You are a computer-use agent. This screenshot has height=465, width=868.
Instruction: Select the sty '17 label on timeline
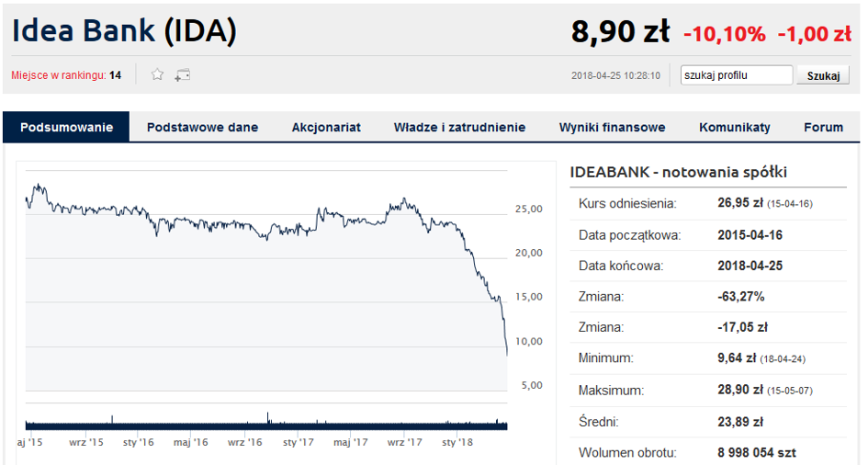pos(299,442)
